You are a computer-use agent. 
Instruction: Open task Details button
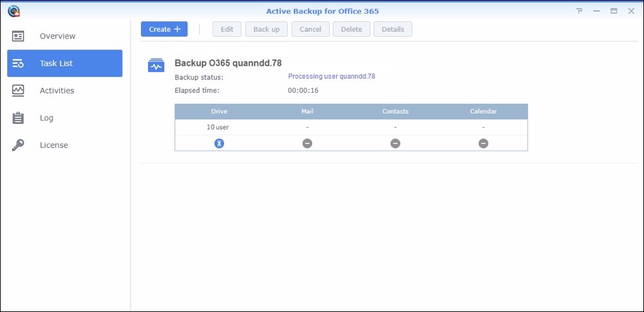[393, 29]
